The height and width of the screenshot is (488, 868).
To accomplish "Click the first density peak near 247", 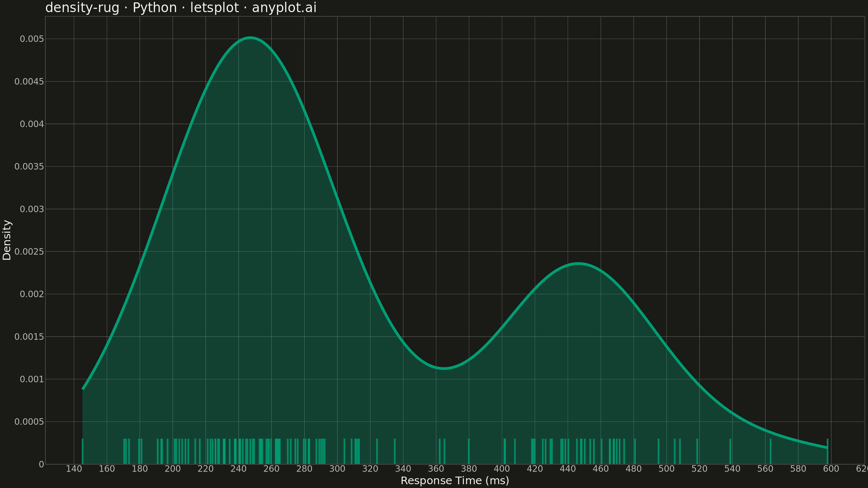I will pos(250,38).
